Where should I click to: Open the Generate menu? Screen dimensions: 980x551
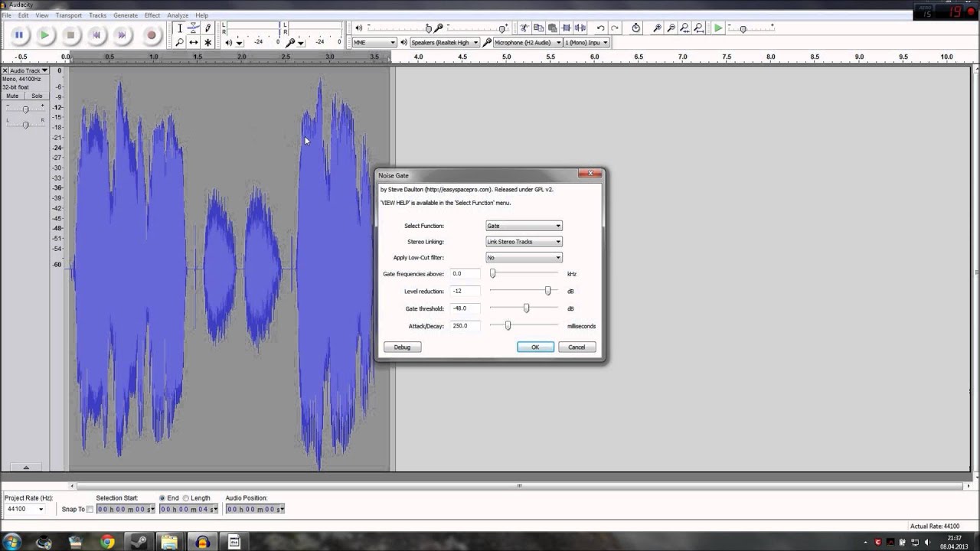tap(126, 15)
